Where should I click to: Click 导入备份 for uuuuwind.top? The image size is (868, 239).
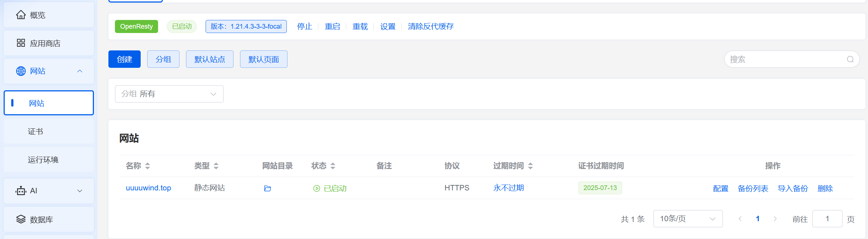pyautogui.click(x=793, y=189)
